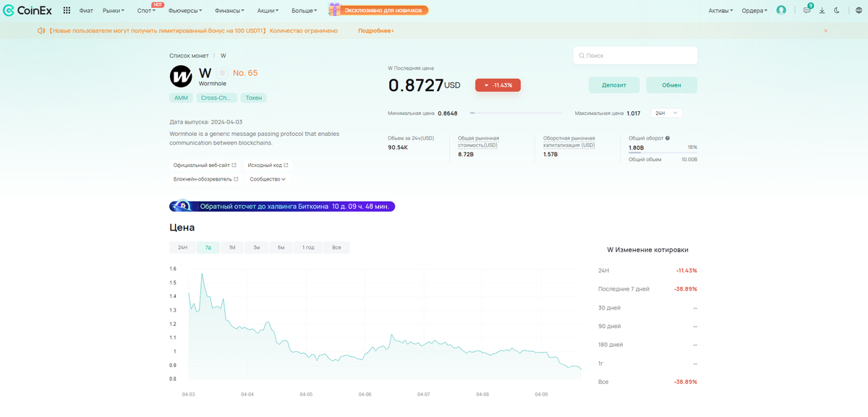
Task: Click the Дата выпуска: 2024-04-03 text
Action: (206, 122)
